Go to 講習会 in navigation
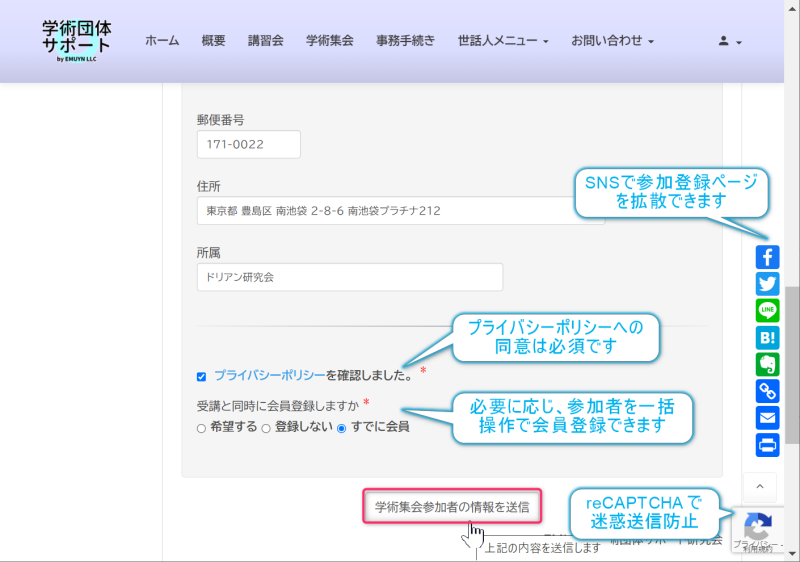800x562 pixels. pyautogui.click(x=266, y=41)
